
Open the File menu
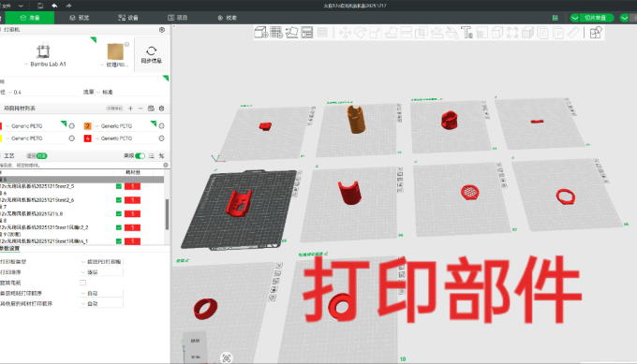point(7,6)
